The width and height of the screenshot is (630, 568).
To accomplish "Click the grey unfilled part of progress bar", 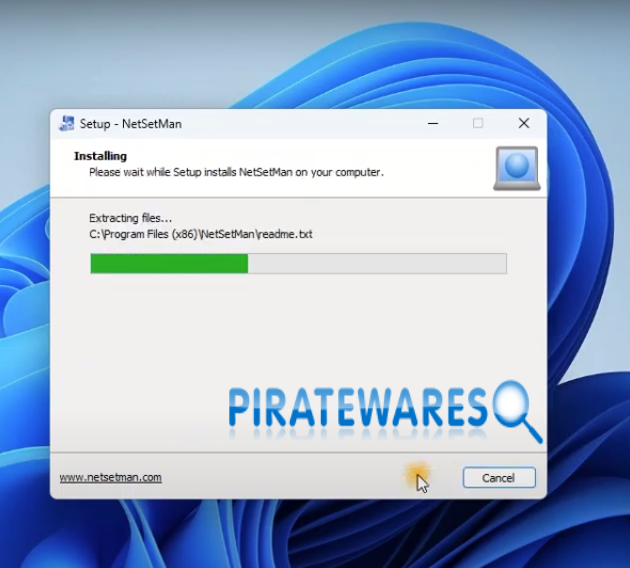I will (x=376, y=263).
